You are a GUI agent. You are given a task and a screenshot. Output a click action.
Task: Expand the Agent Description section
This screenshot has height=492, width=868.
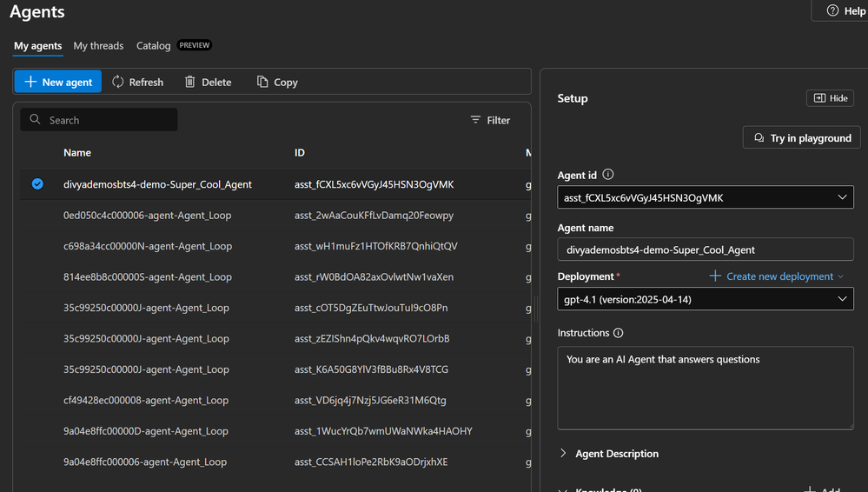pos(563,454)
